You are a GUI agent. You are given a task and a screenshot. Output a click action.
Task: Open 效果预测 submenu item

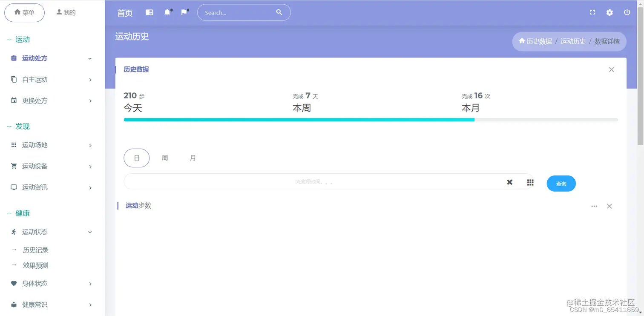pyautogui.click(x=36, y=265)
